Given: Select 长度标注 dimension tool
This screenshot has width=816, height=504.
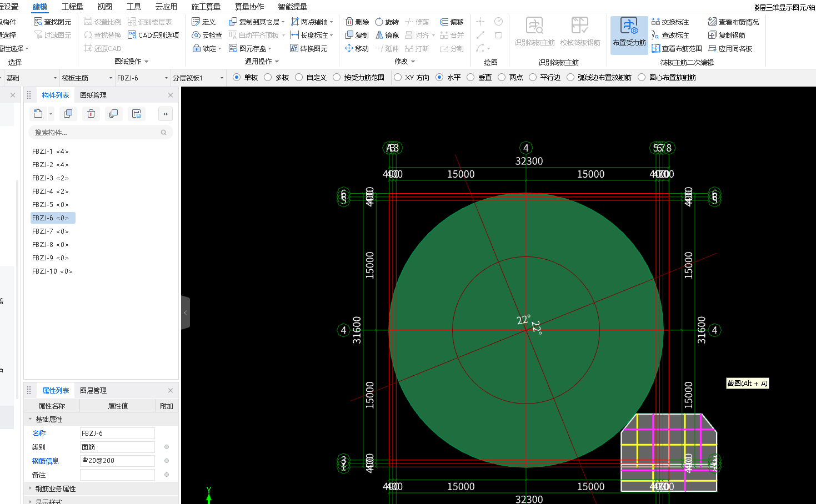Looking at the screenshot, I should (312, 35).
